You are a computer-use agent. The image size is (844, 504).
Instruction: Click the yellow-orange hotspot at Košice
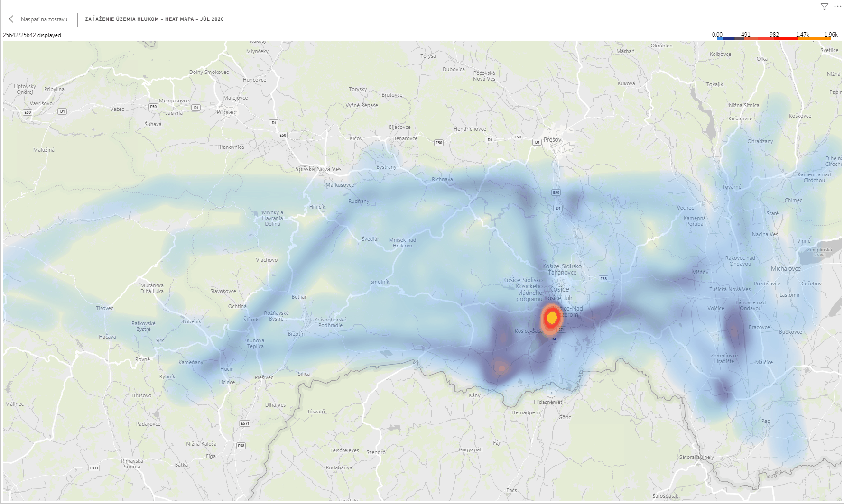point(552,318)
